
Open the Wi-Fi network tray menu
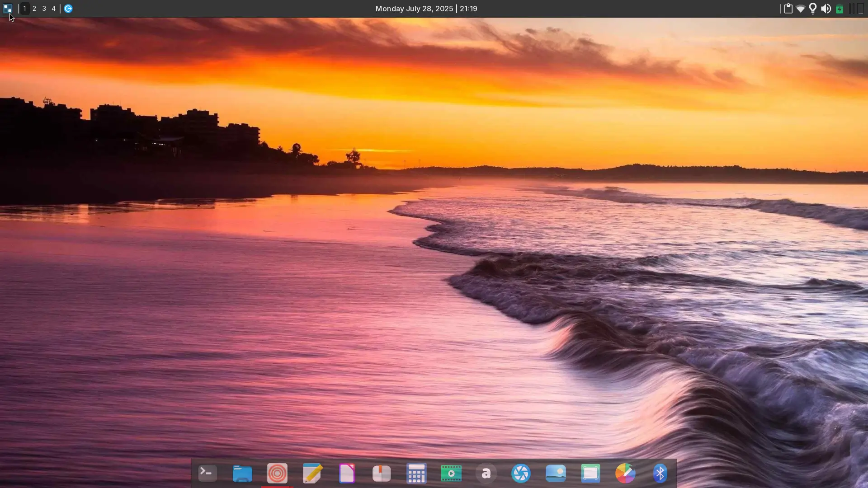pyautogui.click(x=800, y=9)
